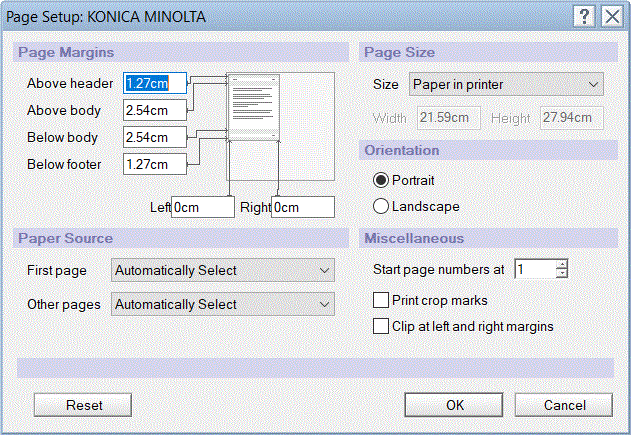Open the page Size dropdown
This screenshot has width=631, height=435.
[506, 84]
